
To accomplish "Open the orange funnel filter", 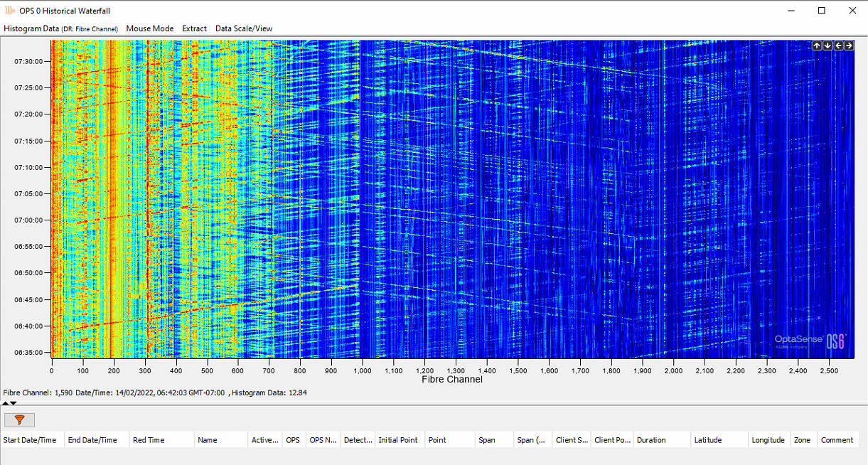I will click(x=19, y=419).
